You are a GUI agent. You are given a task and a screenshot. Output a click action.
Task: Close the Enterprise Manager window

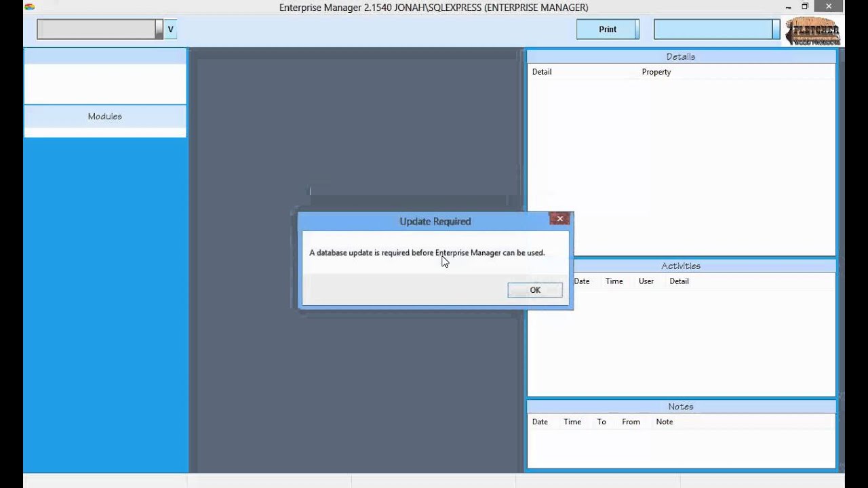pyautogui.click(x=829, y=7)
